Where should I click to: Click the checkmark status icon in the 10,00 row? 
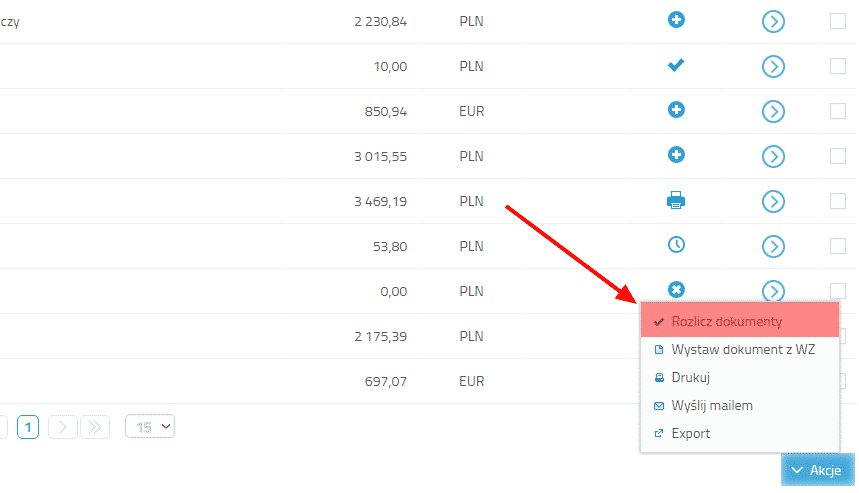click(676, 66)
